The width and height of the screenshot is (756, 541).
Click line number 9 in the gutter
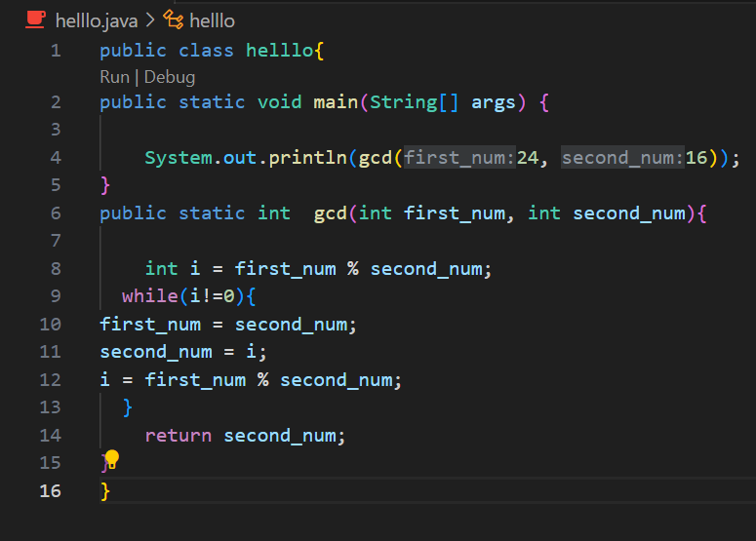click(56, 295)
